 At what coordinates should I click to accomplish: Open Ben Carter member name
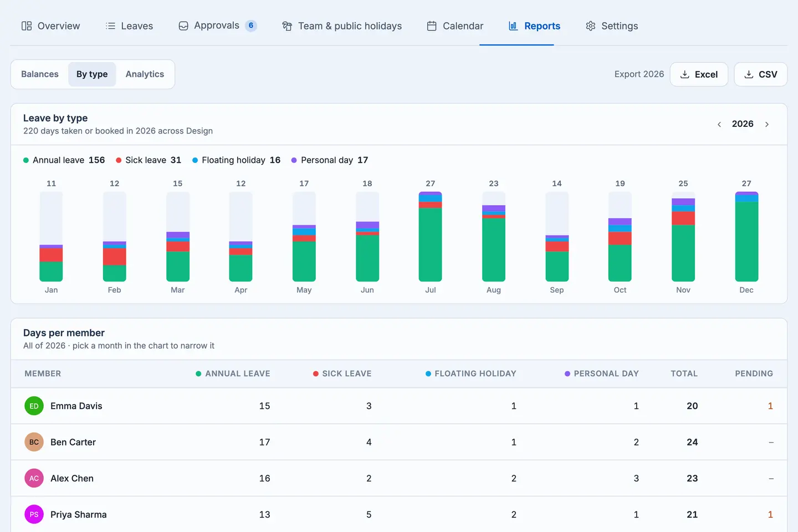click(73, 442)
